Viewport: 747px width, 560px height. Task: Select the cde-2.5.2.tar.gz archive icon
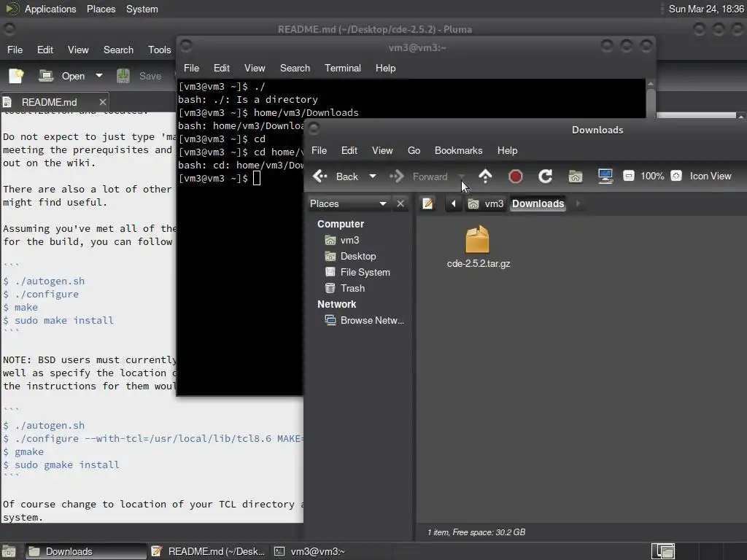click(477, 240)
